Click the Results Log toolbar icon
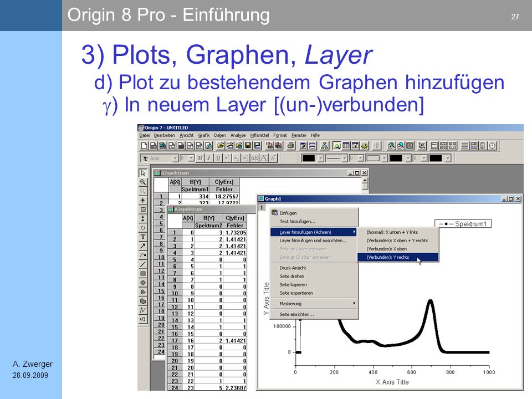This screenshot has width=532, height=399. (x=346, y=146)
